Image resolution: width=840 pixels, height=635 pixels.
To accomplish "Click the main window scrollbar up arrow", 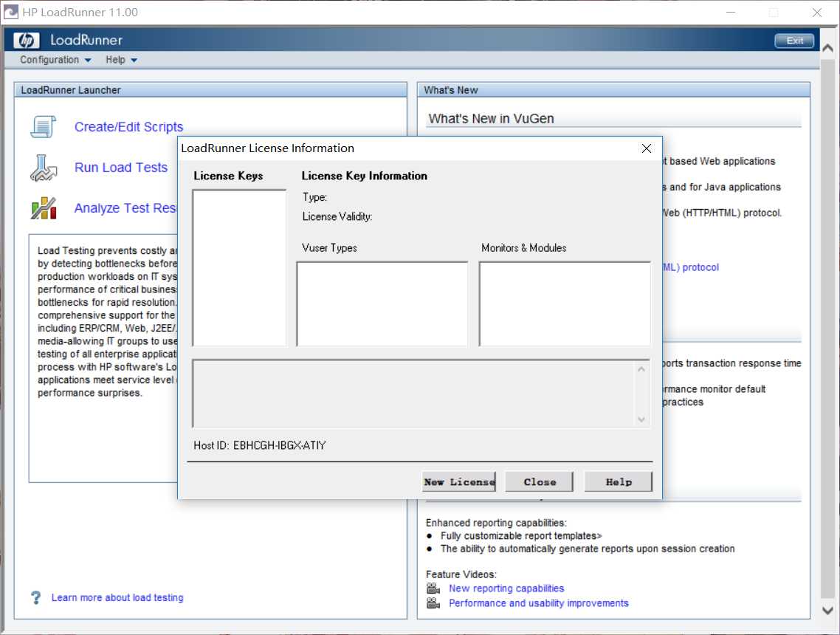I will pyautogui.click(x=827, y=48).
